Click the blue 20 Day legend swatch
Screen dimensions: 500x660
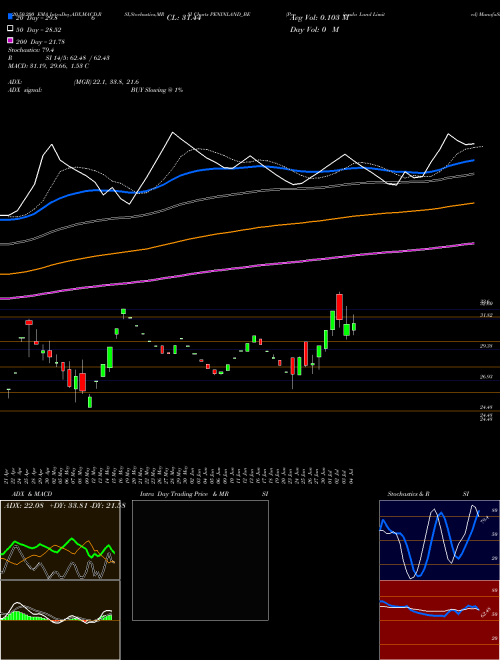click(x=11, y=17)
